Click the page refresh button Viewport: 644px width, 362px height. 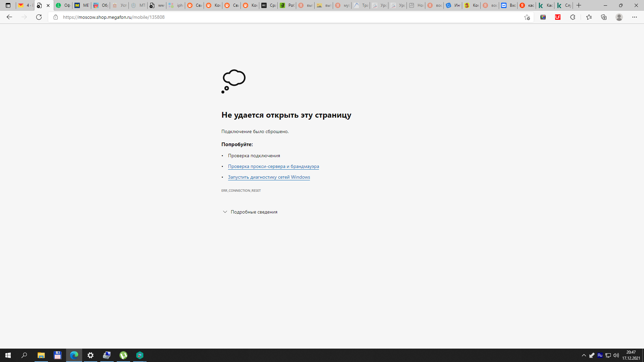click(x=39, y=17)
